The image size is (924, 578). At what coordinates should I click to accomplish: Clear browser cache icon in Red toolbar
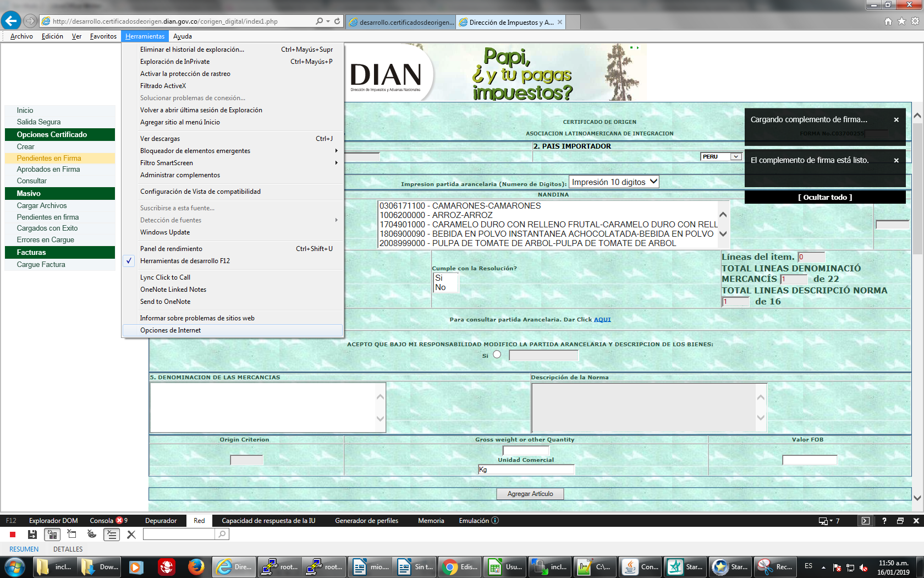pyautogui.click(x=71, y=534)
